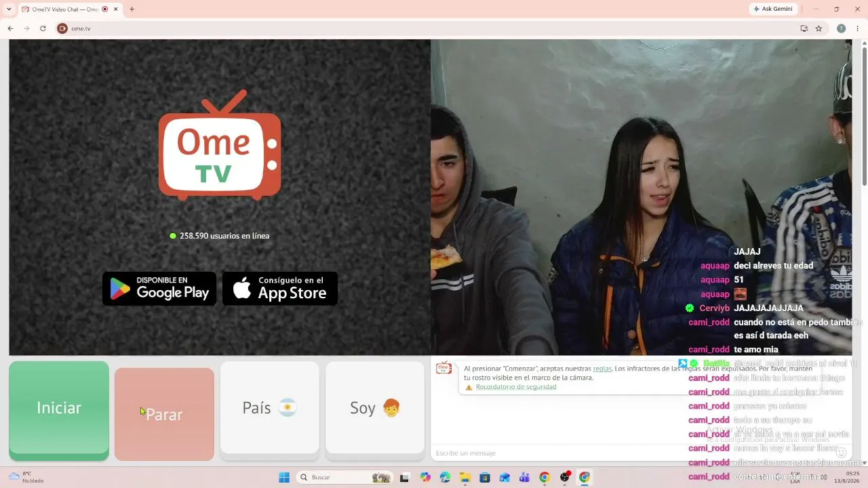Open the Recordatorio de seguridad link

[x=515, y=387]
